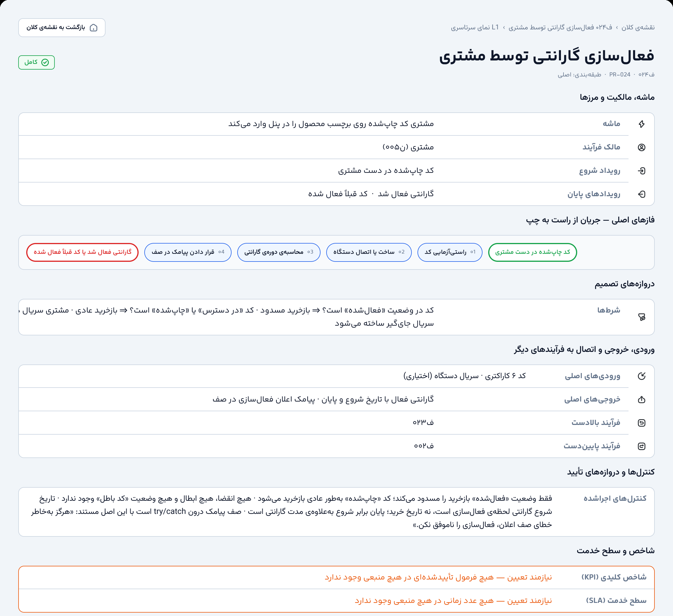Click the user icon beside مالک فرآیند
This screenshot has height=616, width=673.
click(642, 147)
